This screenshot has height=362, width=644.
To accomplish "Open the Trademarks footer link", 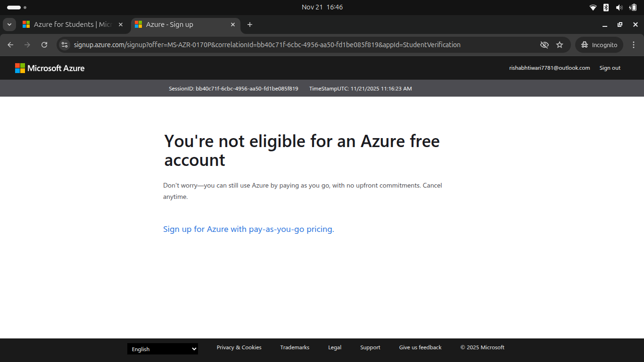I will [295, 347].
